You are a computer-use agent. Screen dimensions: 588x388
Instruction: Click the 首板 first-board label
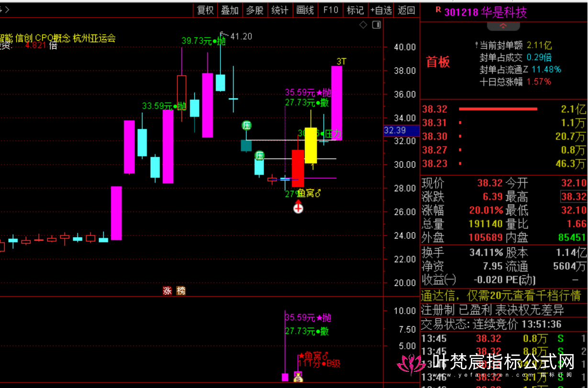pos(438,62)
